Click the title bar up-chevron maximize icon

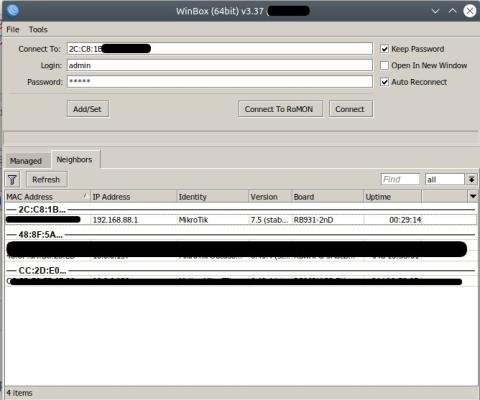[452, 11]
